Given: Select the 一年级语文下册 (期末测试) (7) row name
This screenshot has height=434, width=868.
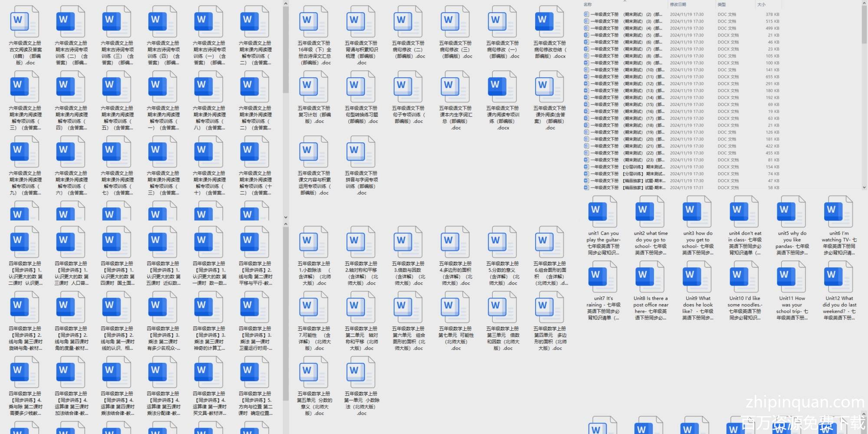Looking at the screenshot, I should 627,49.
